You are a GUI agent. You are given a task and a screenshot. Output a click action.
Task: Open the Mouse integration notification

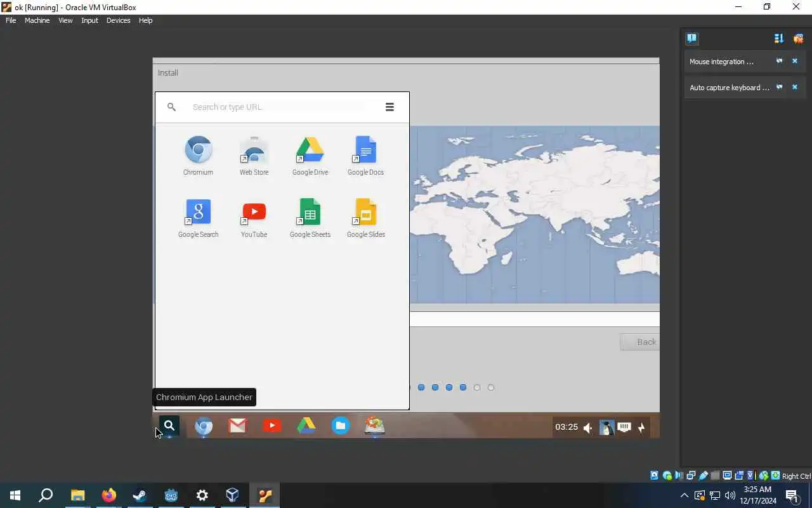pos(722,62)
